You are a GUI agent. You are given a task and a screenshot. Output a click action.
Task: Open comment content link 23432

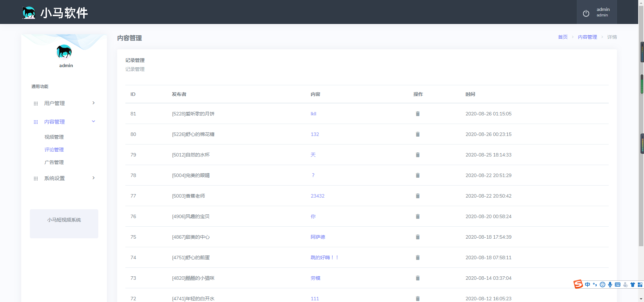317,196
